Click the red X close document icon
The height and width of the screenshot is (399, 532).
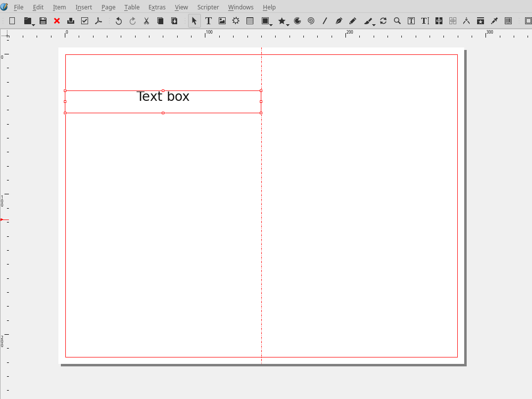(x=57, y=21)
